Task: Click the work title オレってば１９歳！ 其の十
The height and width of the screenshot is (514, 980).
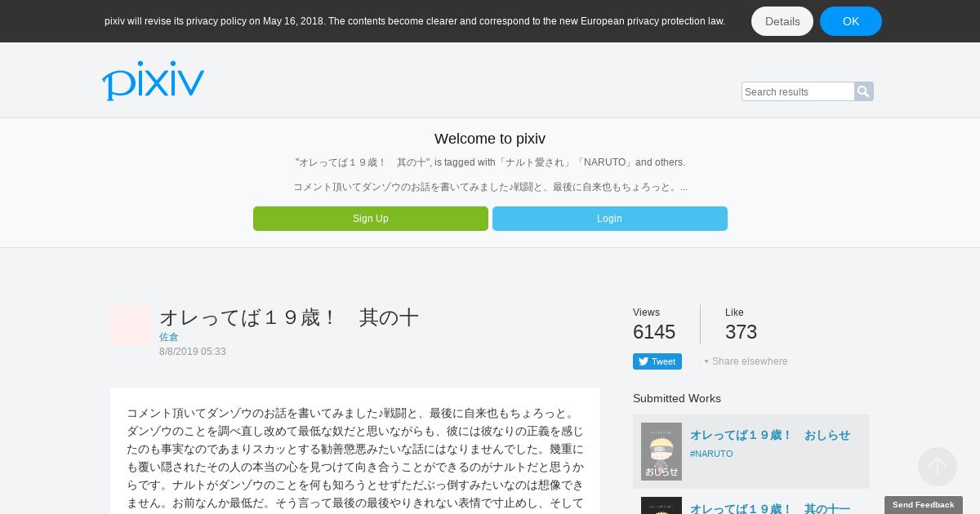Action: [289, 317]
